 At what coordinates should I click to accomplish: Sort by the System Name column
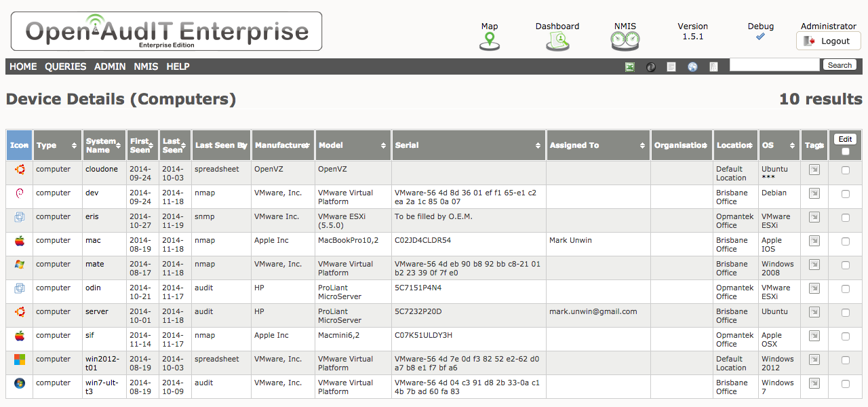(x=105, y=145)
